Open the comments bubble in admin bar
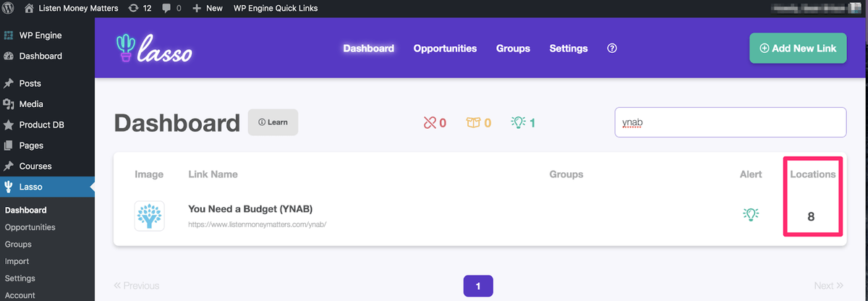 172,9
